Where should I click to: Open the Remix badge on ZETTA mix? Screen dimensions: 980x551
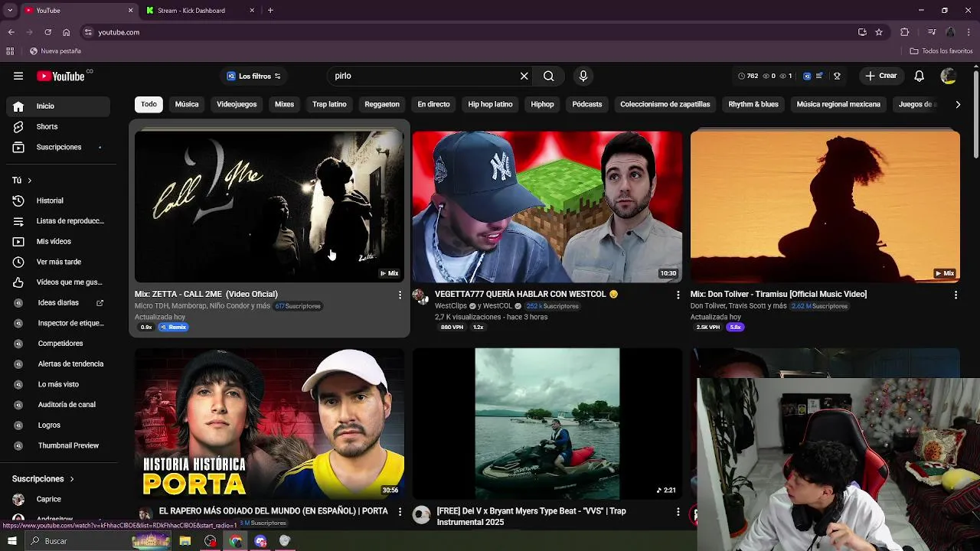[173, 327]
